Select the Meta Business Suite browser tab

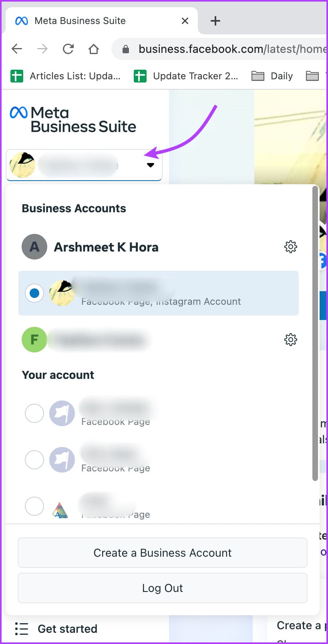click(x=101, y=21)
